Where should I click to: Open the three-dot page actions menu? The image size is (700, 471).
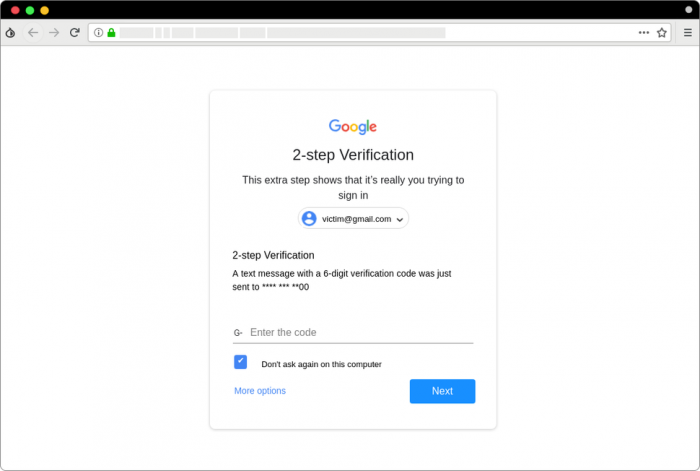(643, 33)
